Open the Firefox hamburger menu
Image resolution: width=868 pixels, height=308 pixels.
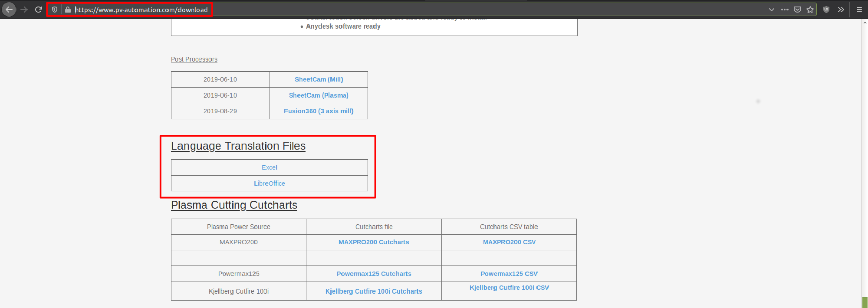click(x=859, y=10)
